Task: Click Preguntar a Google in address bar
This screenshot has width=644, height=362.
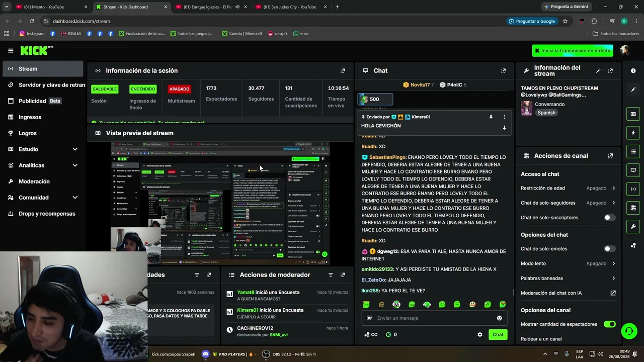Action: point(531,21)
